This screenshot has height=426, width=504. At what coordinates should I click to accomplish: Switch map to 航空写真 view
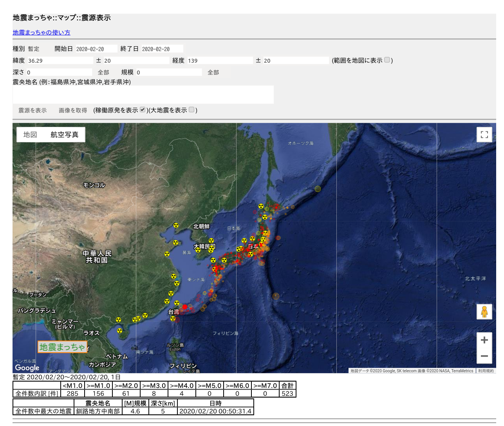click(64, 134)
